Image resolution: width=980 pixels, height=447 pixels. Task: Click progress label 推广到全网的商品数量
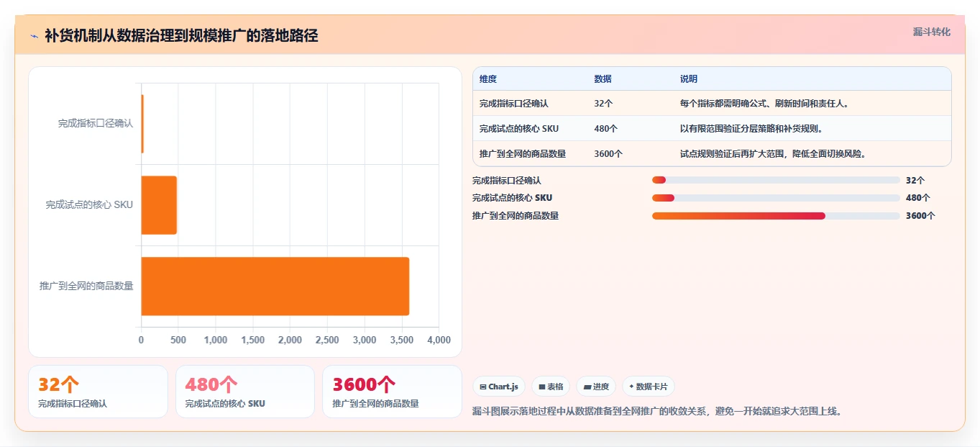coord(516,216)
